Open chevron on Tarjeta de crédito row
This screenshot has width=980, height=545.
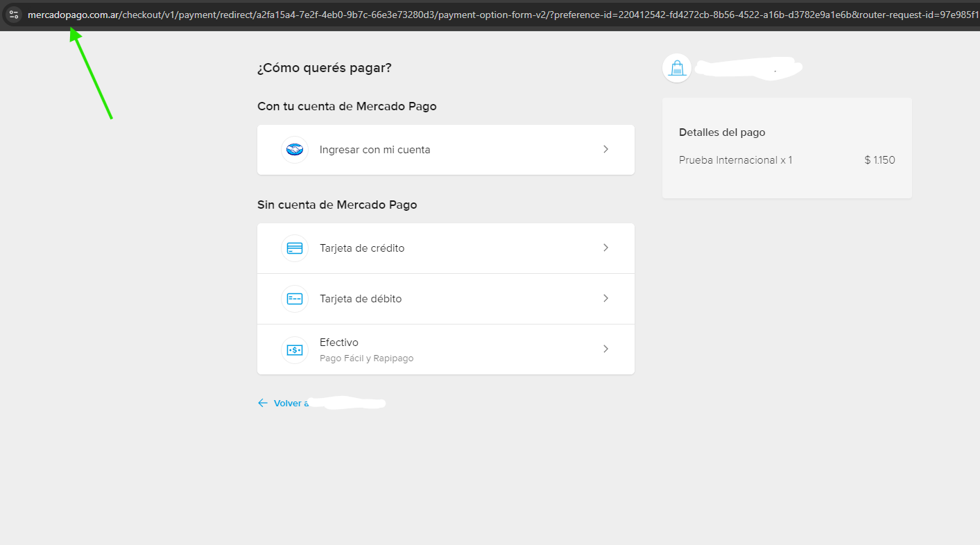pyautogui.click(x=605, y=248)
